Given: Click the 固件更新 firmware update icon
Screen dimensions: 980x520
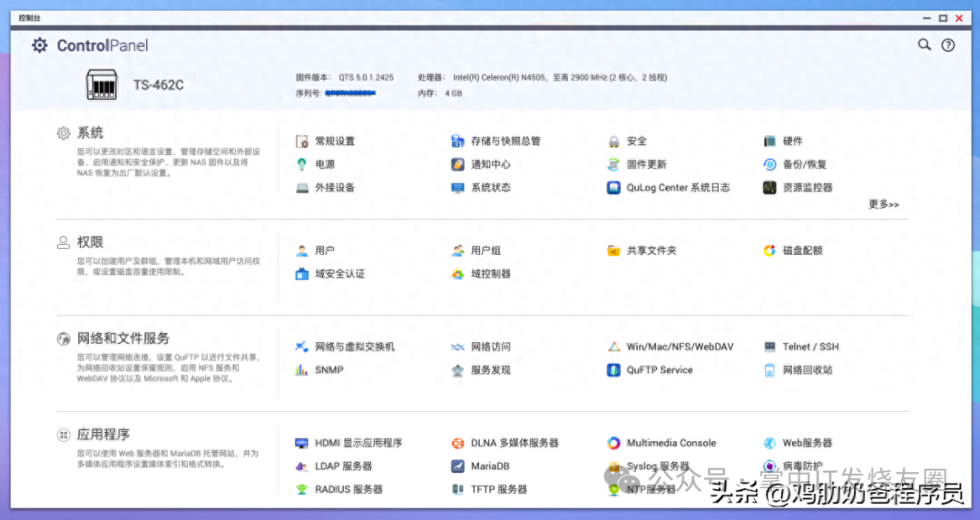Looking at the screenshot, I should (x=613, y=164).
